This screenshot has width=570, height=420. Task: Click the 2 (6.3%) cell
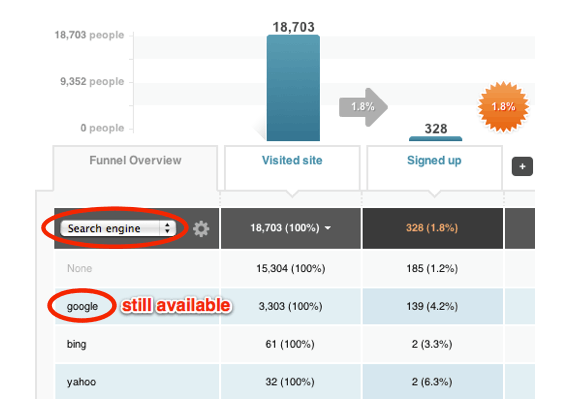[432, 382]
